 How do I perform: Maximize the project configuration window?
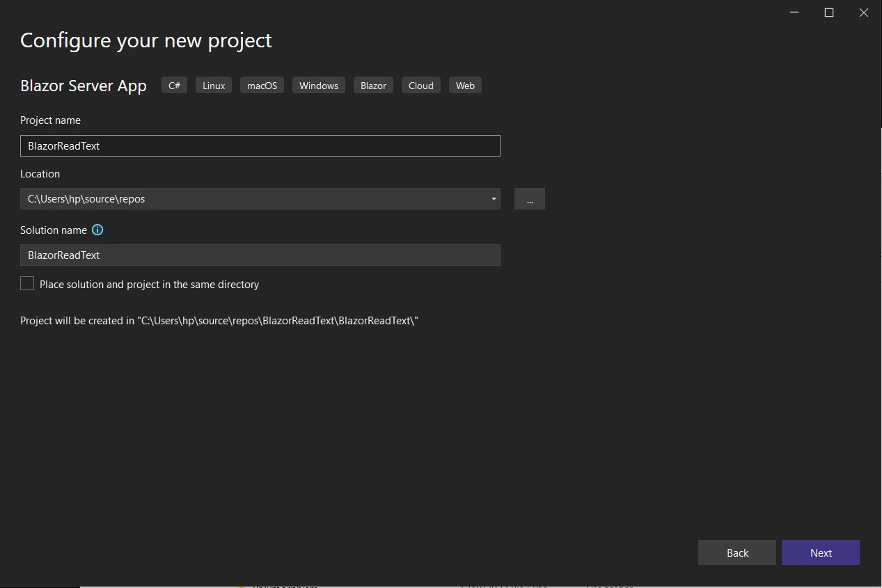(x=829, y=13)
